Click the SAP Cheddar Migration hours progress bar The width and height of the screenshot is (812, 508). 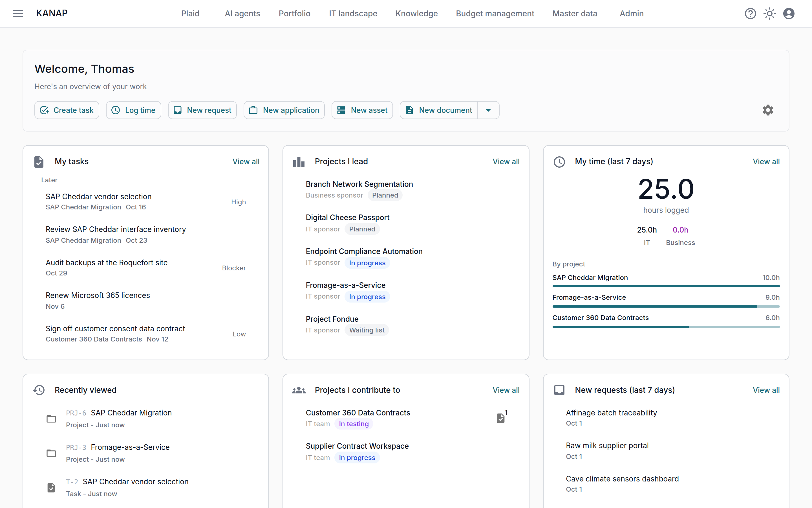coord(666,286)
